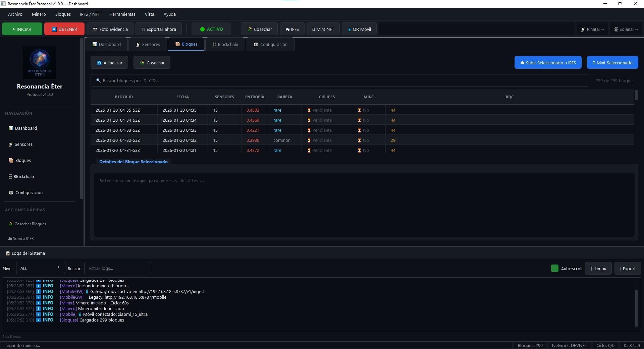Image resolution: width=644 pixels, height=349 pixels.
Task: Open the Nivel ALL log level dropdown
Action: pos(40,269)
